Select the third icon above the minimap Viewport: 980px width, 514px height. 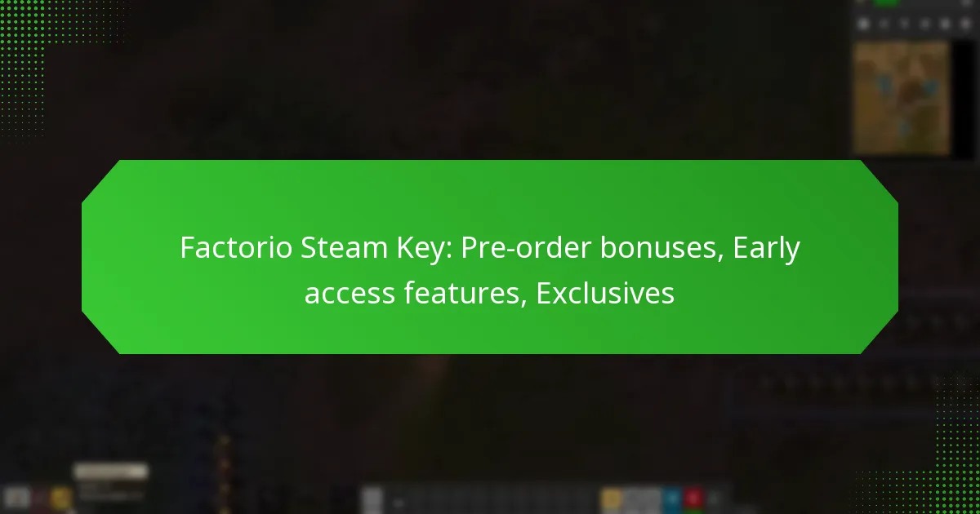point(904,24)
